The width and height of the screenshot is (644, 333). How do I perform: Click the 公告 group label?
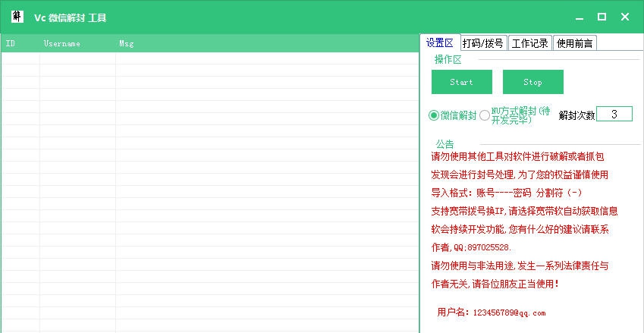tap(445, 145)
